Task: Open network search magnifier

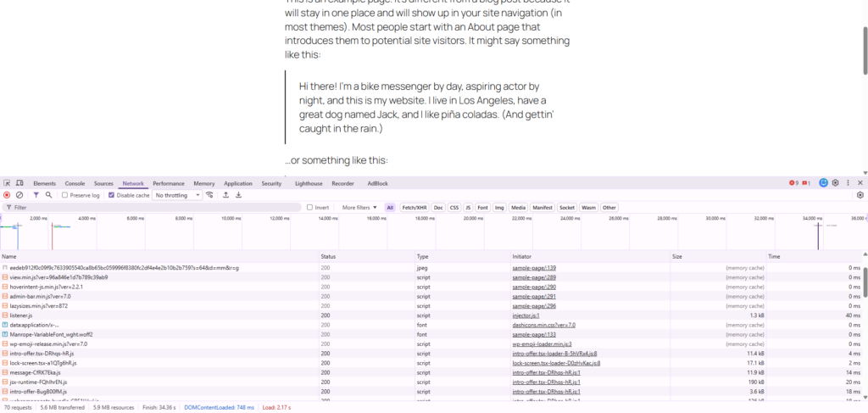Action: 48,195
